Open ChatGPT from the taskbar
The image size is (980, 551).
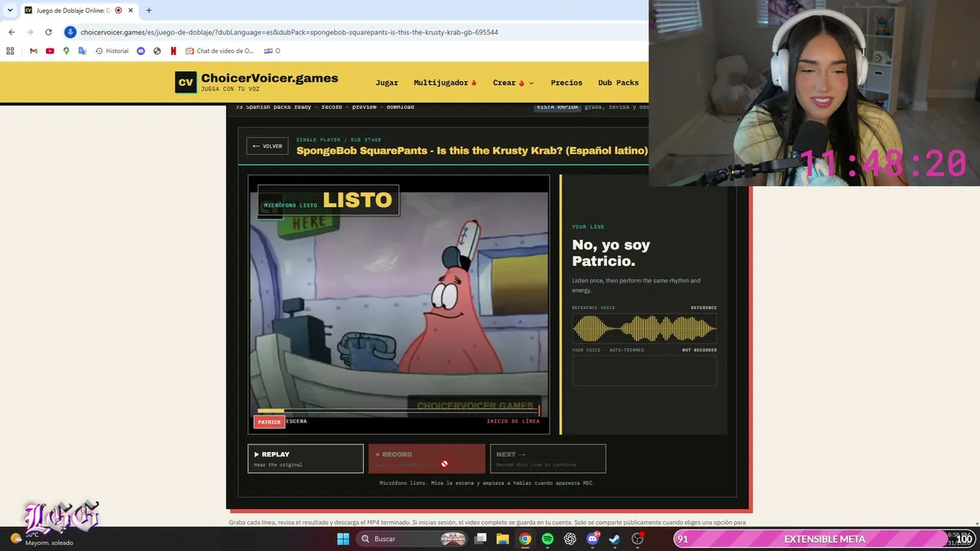click(570, 539)
